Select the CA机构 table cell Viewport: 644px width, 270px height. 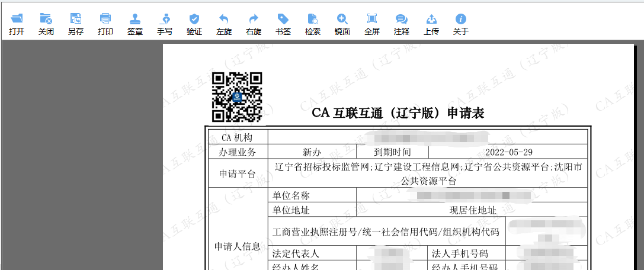pyautogui.click(x=238, y=137)
